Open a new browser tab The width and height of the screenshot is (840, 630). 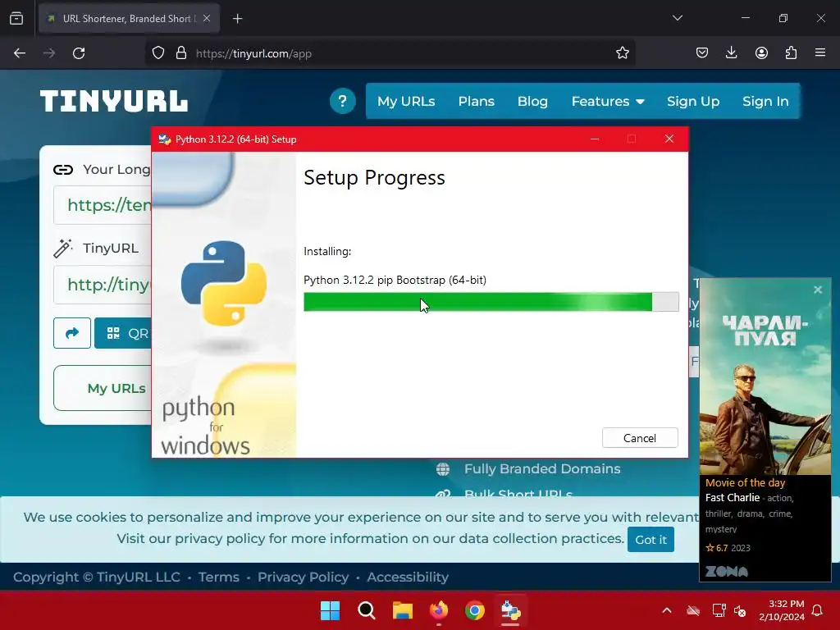click(237, 19)
